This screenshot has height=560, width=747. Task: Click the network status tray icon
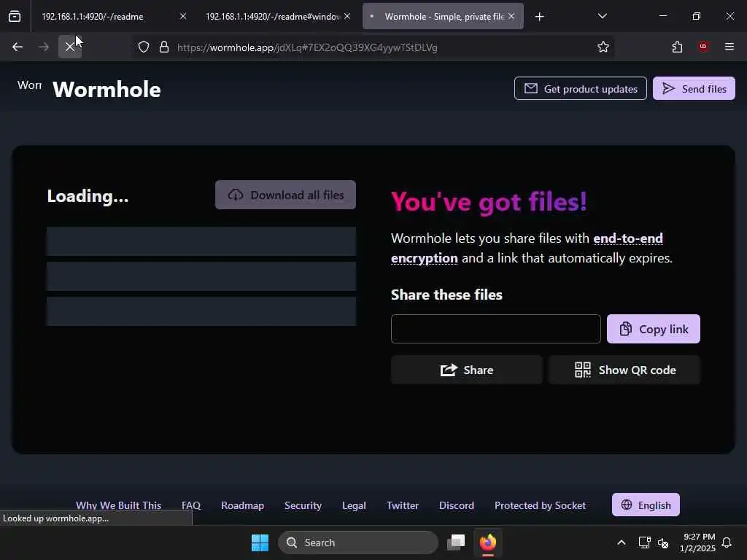pos(644,542)
